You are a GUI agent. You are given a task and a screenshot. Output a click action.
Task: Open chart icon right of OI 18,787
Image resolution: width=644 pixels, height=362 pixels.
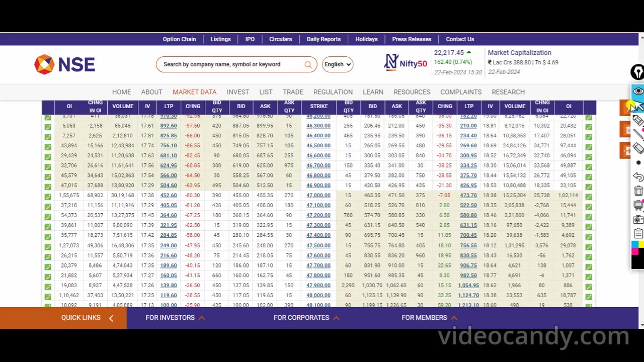[589, 297]
